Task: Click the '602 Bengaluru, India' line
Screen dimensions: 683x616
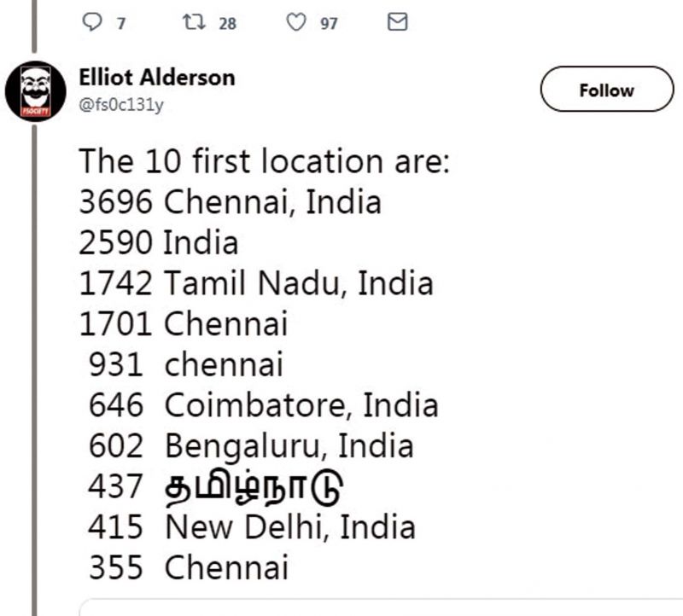Action: 251,446
